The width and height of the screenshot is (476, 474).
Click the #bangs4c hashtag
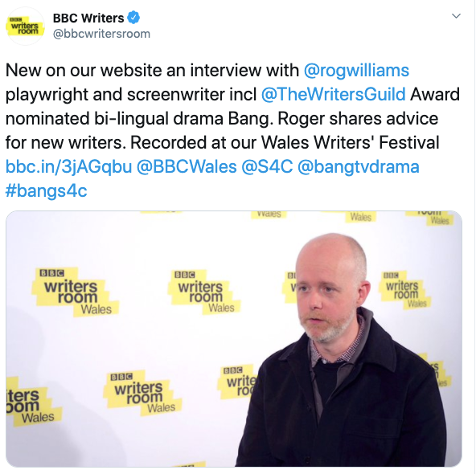click(x=46, y=191)
